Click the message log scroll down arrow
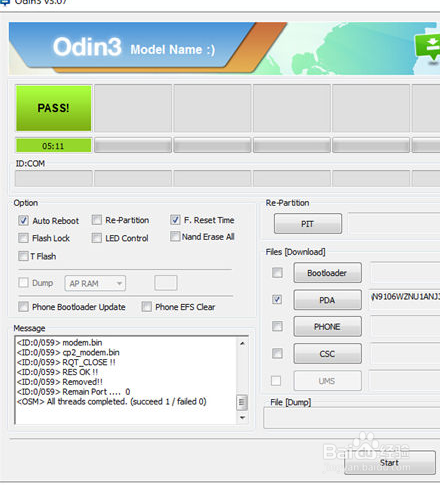This screenshot has height=485, width=440. click(x=242, y=417)
